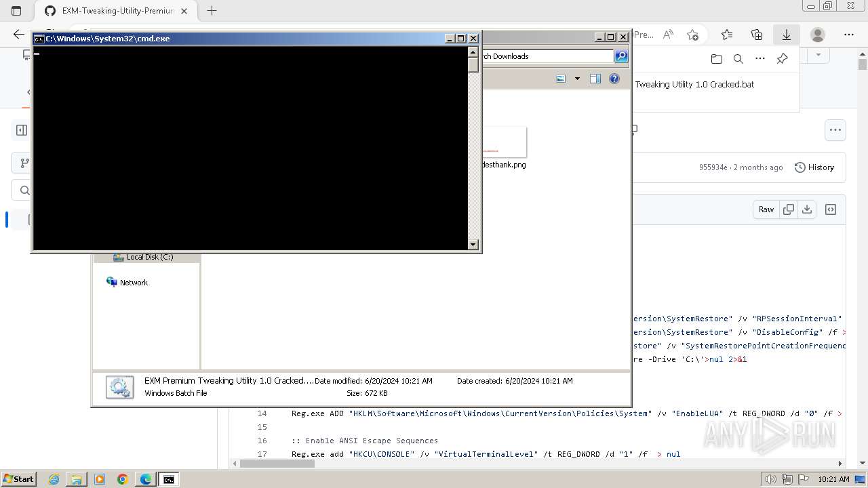Open Edge tab actions menu icon
868x488 pixels.
click(x=16, y=11)
